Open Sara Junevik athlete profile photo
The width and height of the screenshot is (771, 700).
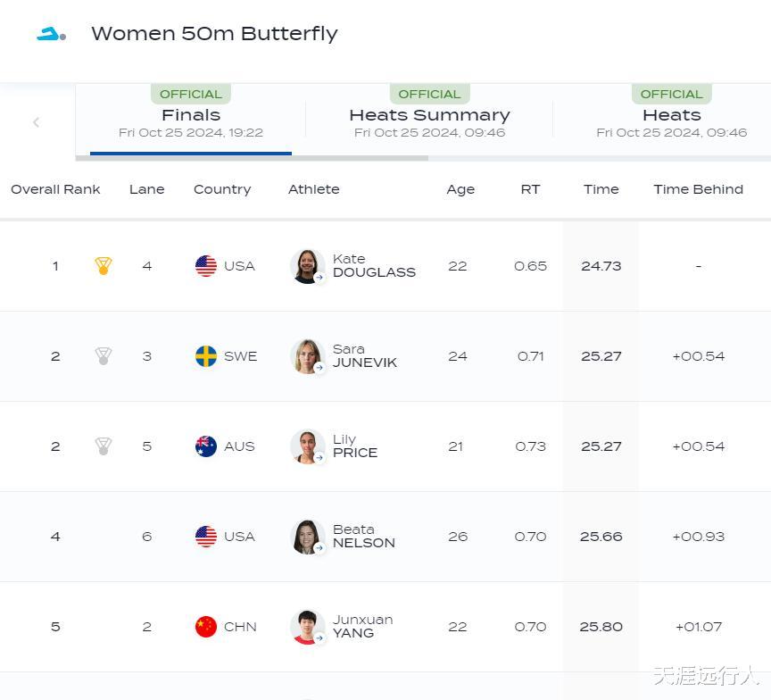(x=306, y=356)
